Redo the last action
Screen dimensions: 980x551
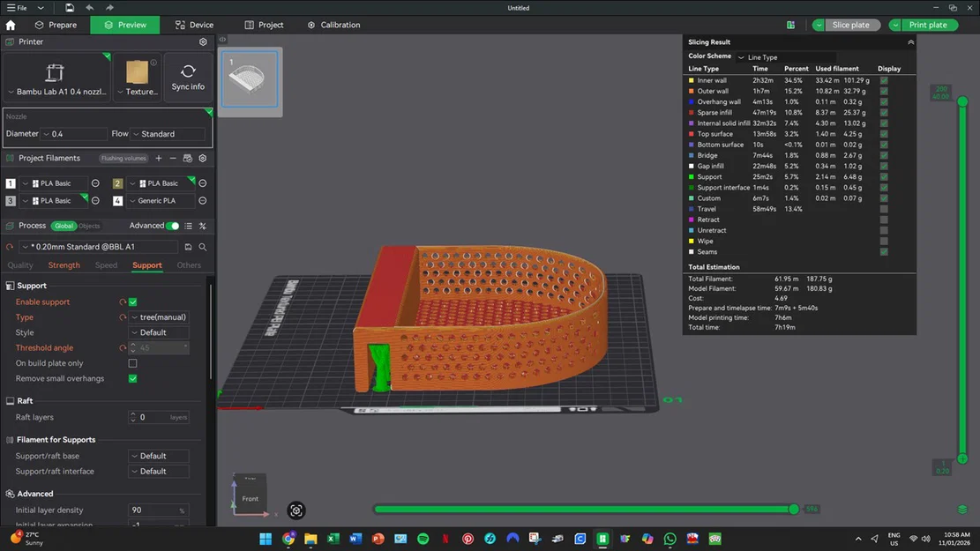tap(109, 8)
